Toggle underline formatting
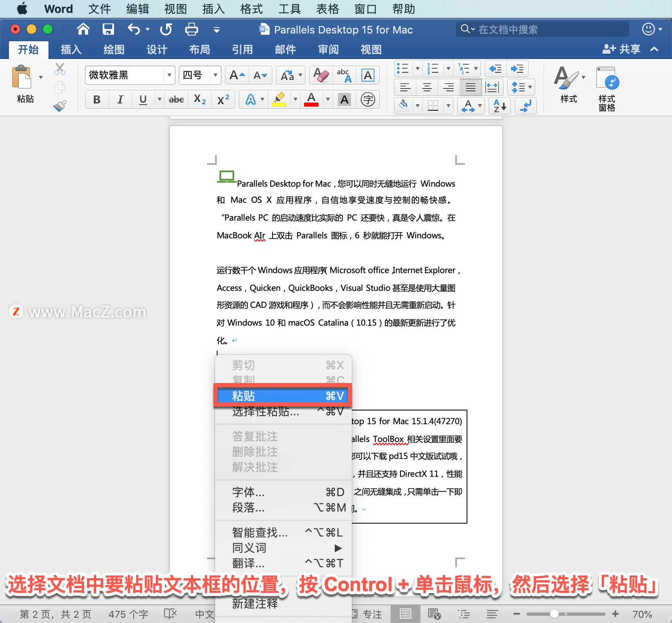 point(143,99)
